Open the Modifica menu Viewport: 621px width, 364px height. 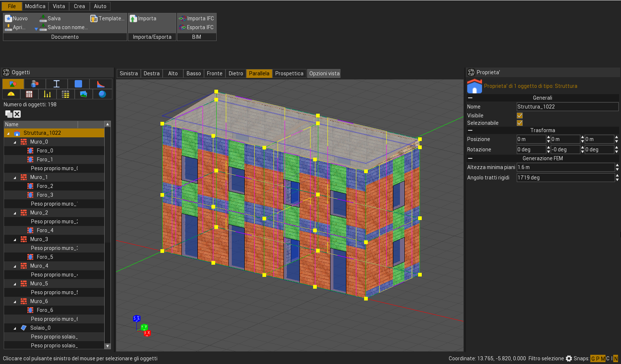35,6
